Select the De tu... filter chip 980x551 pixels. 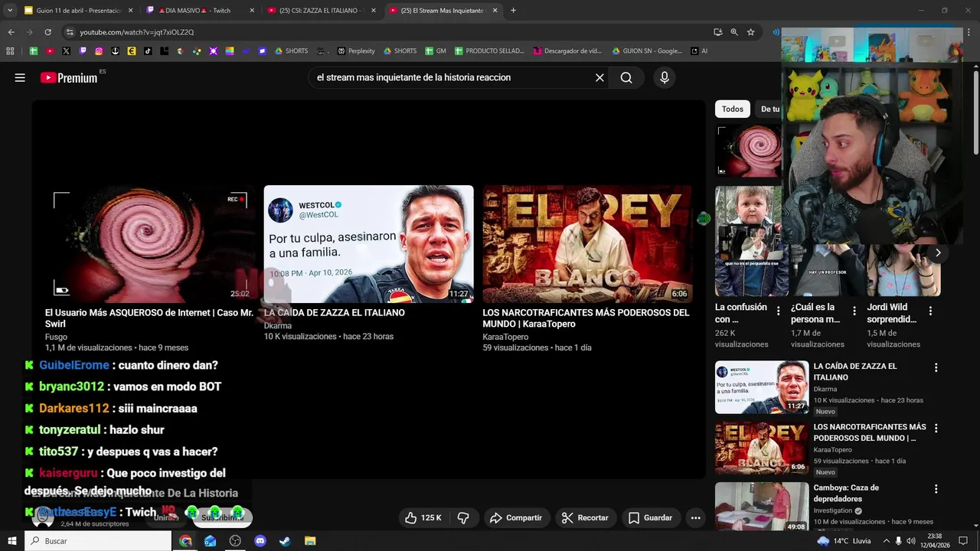(769, 109)
